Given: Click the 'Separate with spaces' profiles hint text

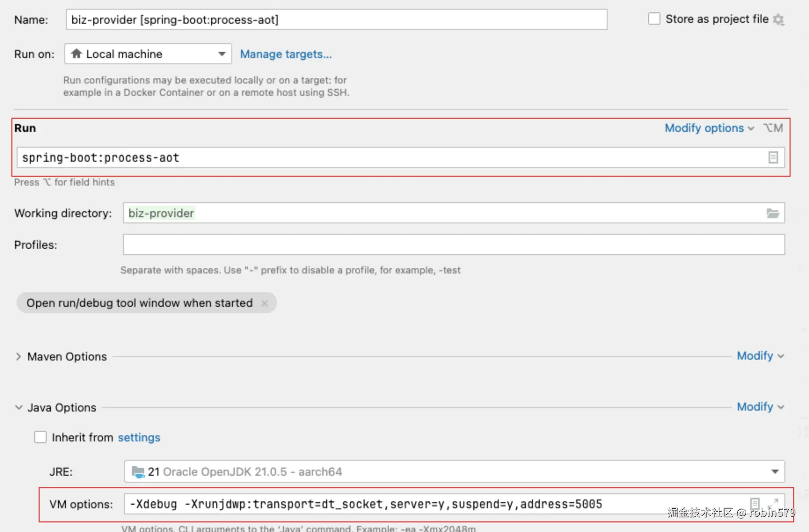Looking at the screenshot, I should (x=291, y=270).
